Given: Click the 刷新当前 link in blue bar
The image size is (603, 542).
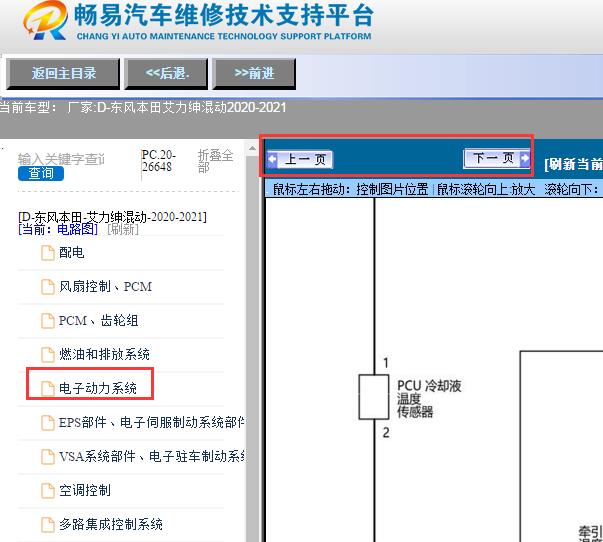Looking at the screenshot, I should tap(573, 164).
